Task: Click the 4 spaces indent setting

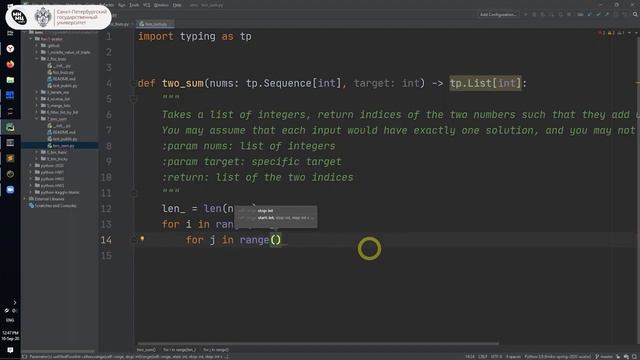Action: 513,356
